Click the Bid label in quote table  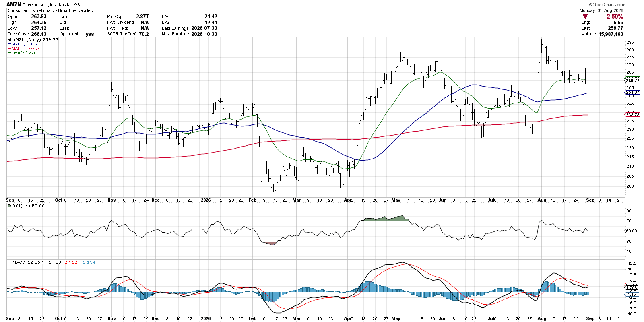(63, 23)
